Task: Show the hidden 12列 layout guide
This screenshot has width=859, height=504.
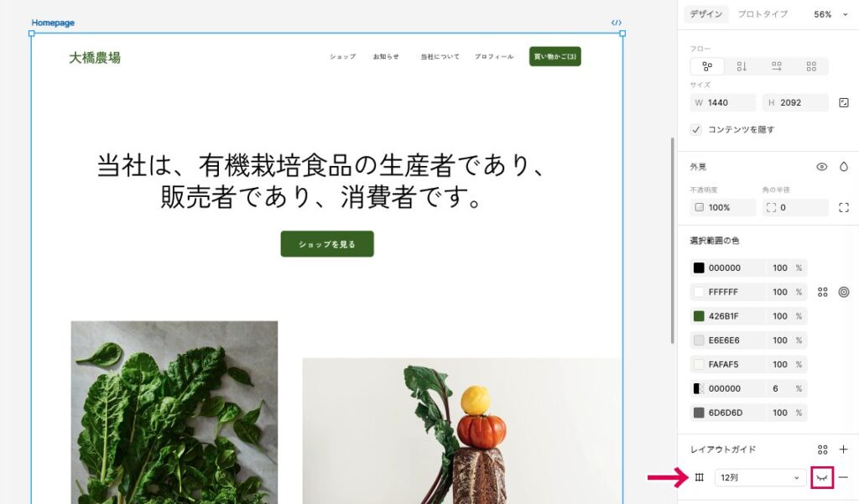Action: pos(822,478)
